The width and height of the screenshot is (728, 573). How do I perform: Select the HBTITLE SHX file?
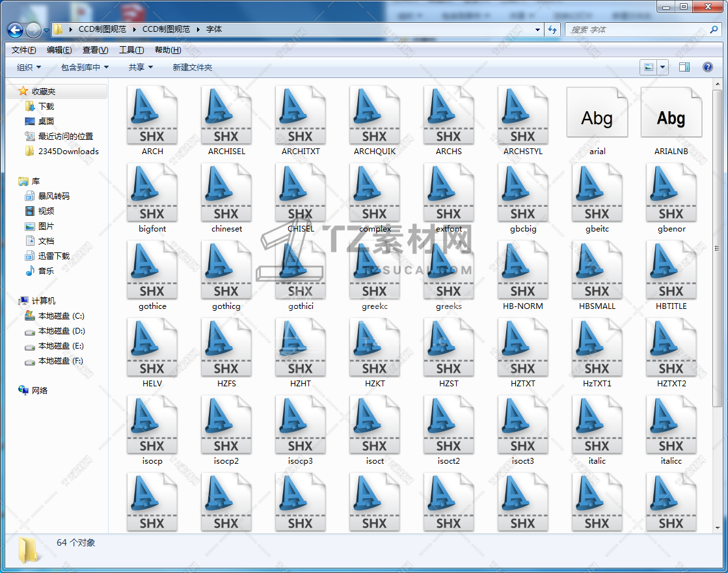pos(671,270)
